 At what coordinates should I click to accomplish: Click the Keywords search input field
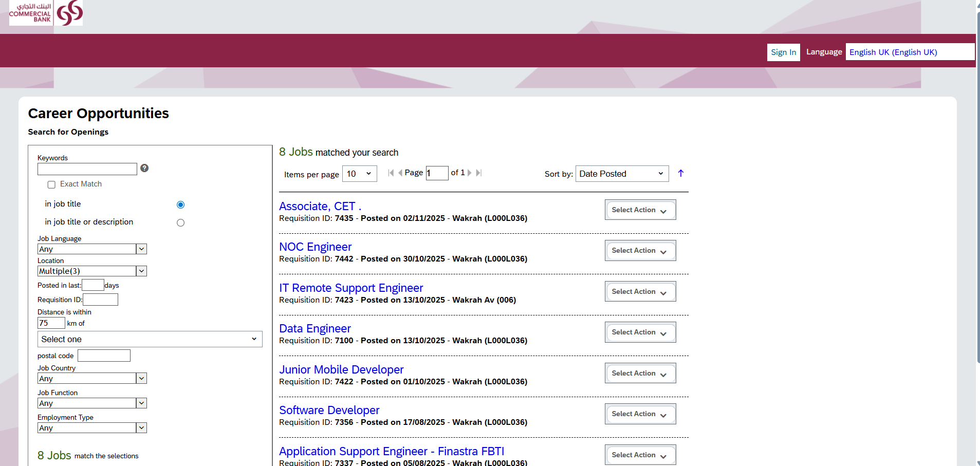87,169
